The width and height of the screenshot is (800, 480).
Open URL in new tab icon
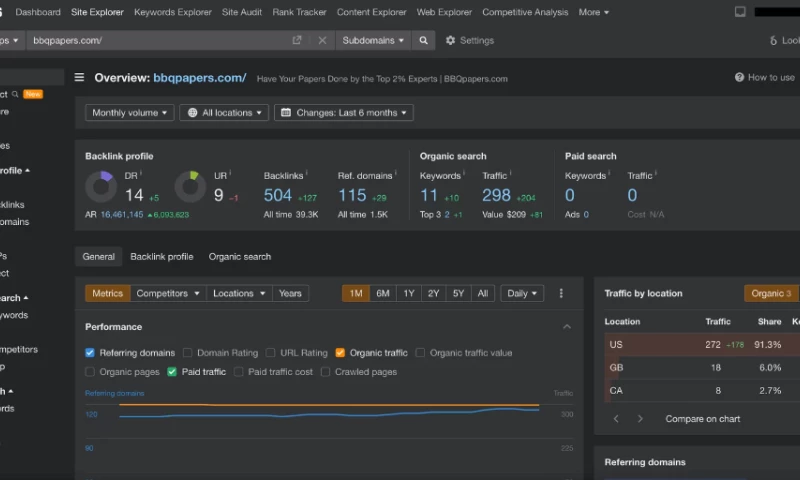297,41
